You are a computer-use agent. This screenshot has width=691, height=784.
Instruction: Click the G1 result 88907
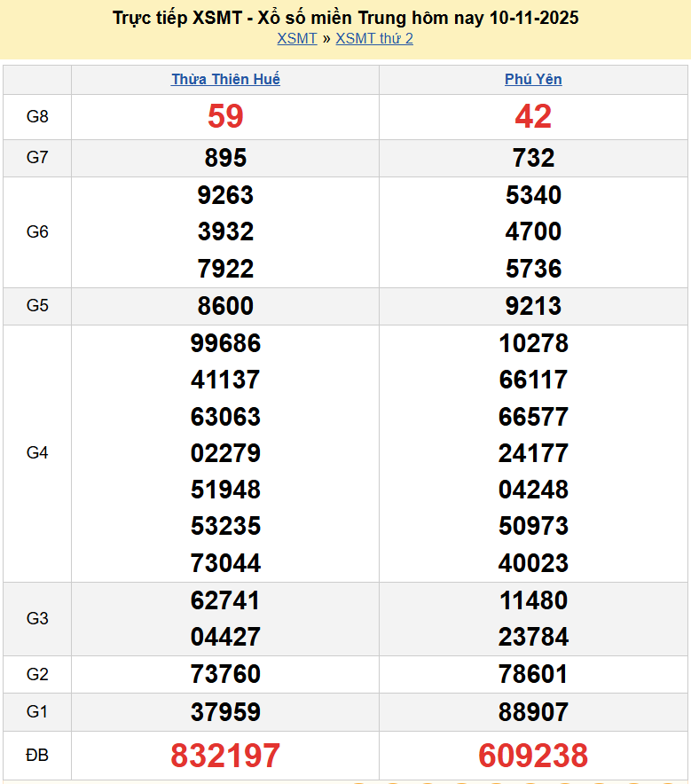533,712
